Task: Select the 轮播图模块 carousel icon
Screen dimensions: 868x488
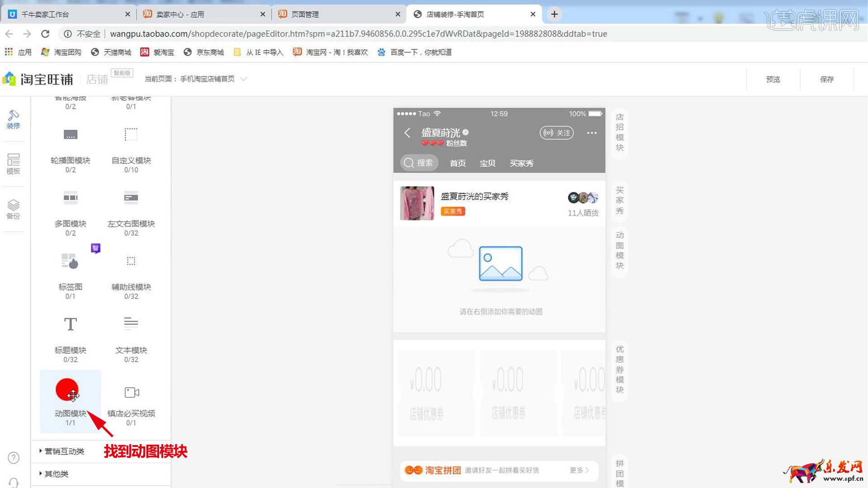Action: pyautogui.click(x=71, y=135)
